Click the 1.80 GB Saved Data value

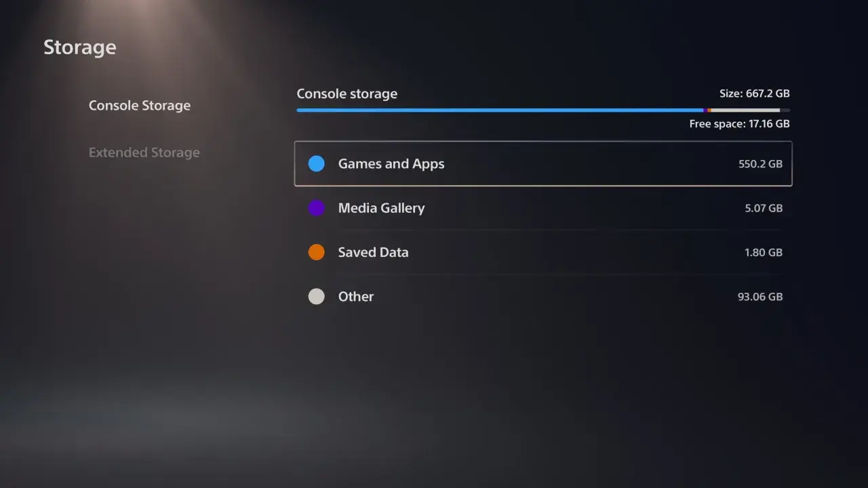tap(764, 252)
